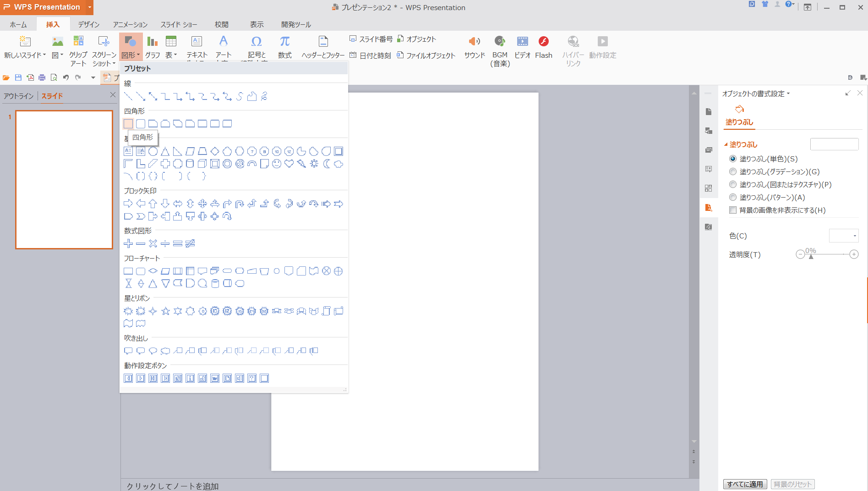Open the 新しいスライド dropdown arrow

(x=44, y=55)
